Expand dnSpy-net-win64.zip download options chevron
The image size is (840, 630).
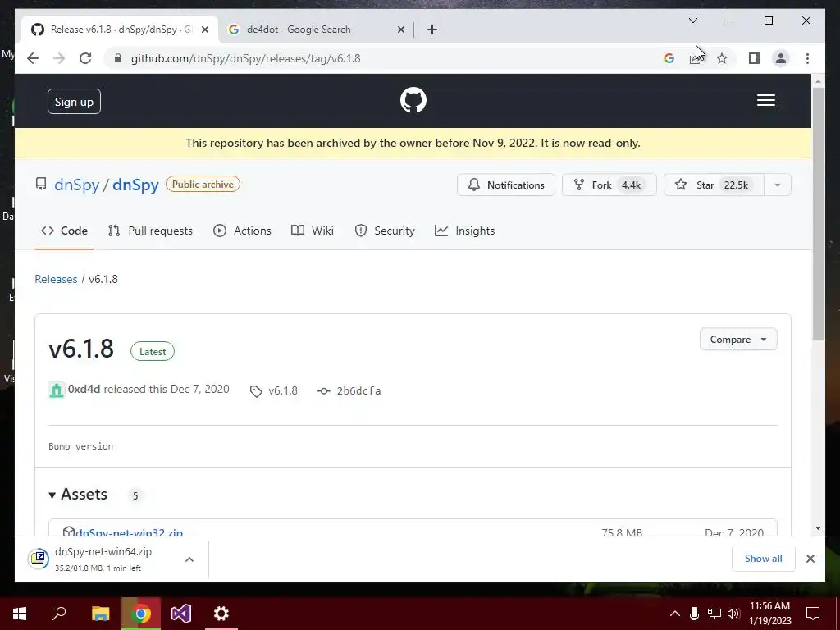click(x=189, y=559)
